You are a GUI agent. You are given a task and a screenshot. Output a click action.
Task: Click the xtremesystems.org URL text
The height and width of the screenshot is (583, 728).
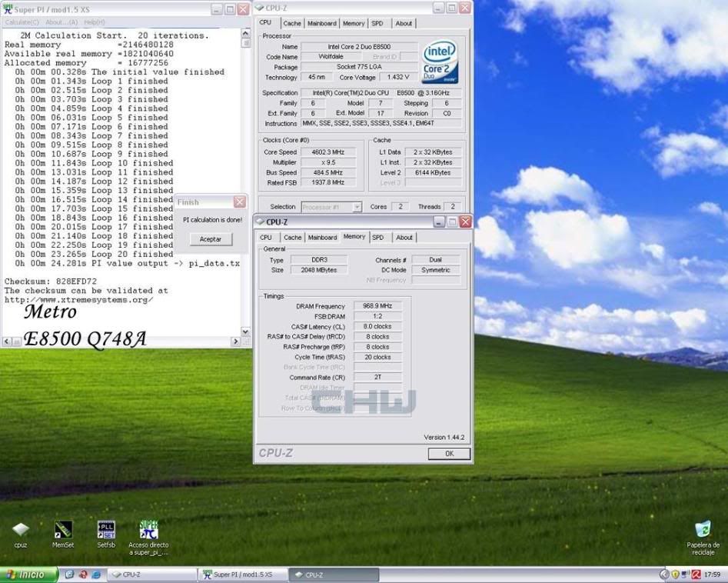coord(78,300)
